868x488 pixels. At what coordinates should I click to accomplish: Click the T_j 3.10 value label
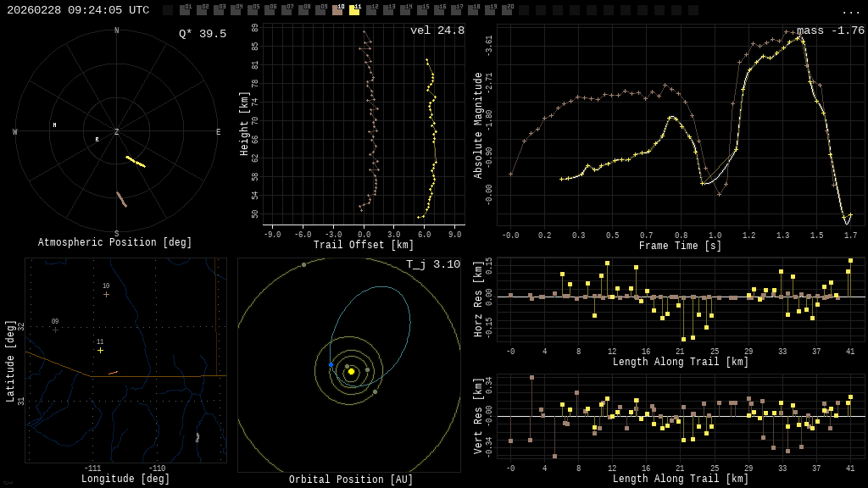click(x=432, y=265)
